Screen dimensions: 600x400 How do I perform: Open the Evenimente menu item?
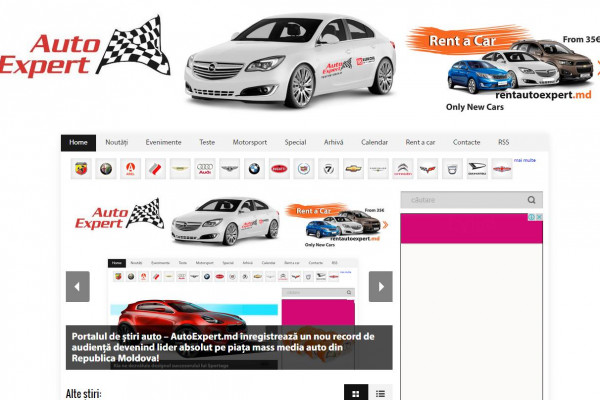coord(163,142)
